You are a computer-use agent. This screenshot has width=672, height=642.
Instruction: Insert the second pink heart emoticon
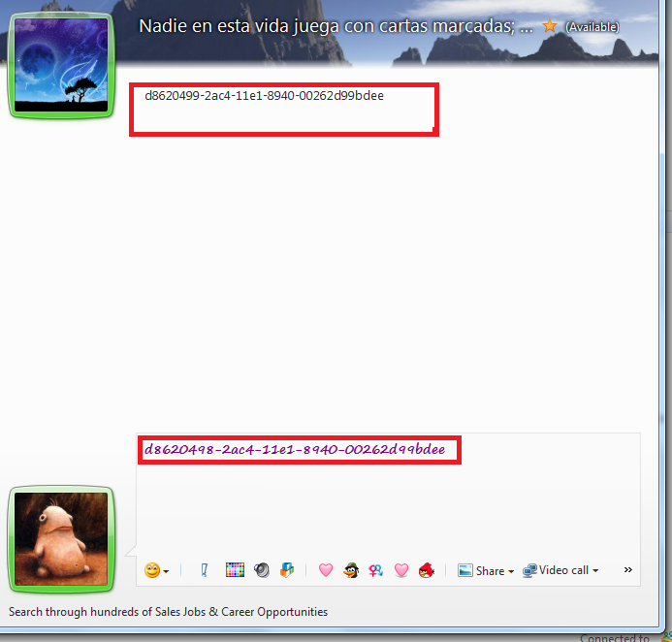[x=401, y=570]
